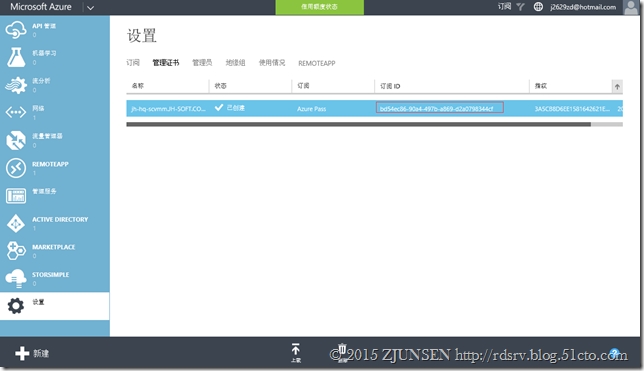Open API 管理 icon in sidebar

[16, 30]
